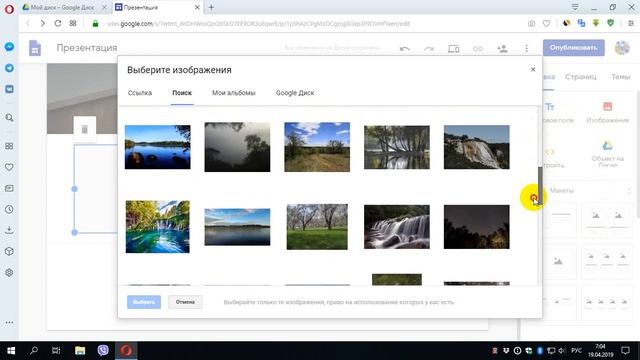Reload the current page
640x360 pixels.
[58, 23]
